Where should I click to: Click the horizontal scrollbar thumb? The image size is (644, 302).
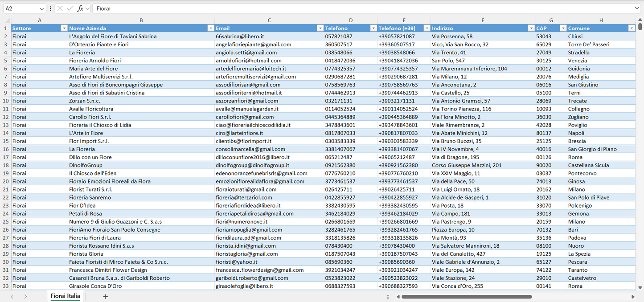tap(467, 297)
